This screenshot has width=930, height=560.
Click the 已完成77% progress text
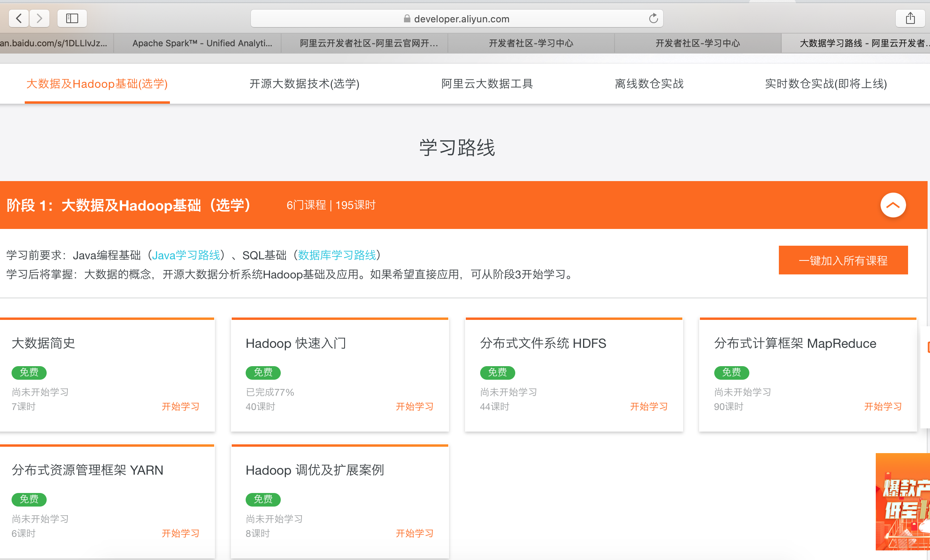pyautogui.click(x=270, y=392)
